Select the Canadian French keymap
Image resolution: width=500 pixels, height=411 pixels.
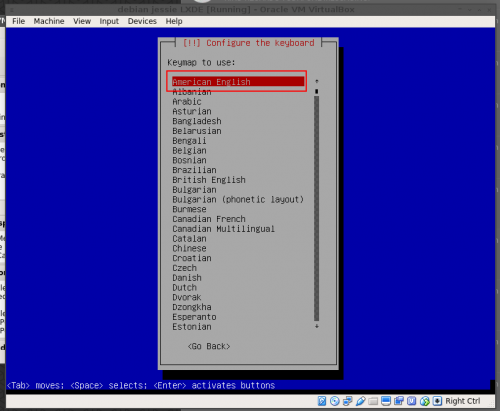(209, 219)
